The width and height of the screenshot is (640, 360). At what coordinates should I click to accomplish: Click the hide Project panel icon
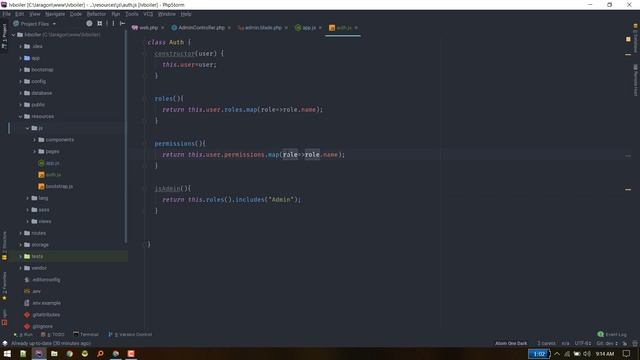122,24
